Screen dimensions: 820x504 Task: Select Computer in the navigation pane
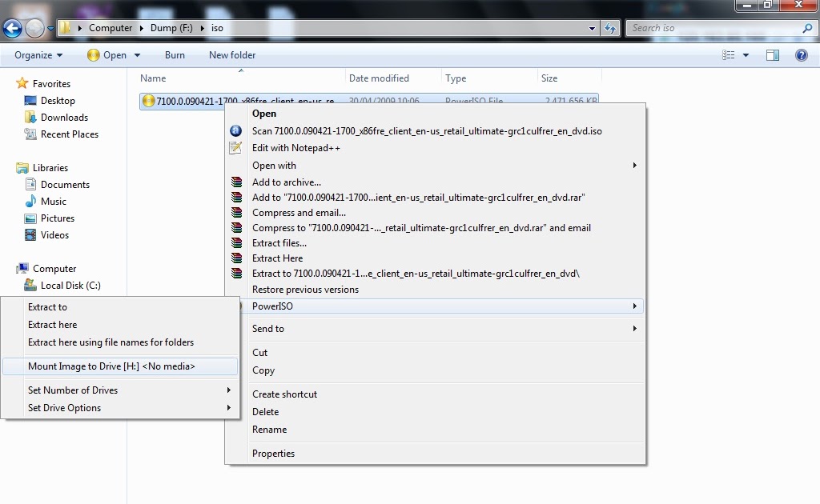[x=54, y=269]
